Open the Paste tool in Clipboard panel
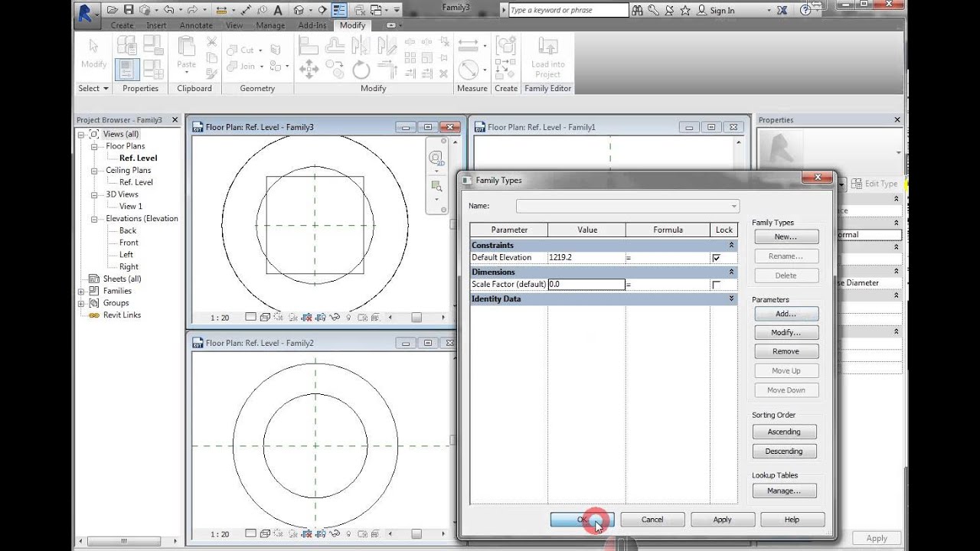Viewport: 980px width, 551px height. (x=186, y=54)
